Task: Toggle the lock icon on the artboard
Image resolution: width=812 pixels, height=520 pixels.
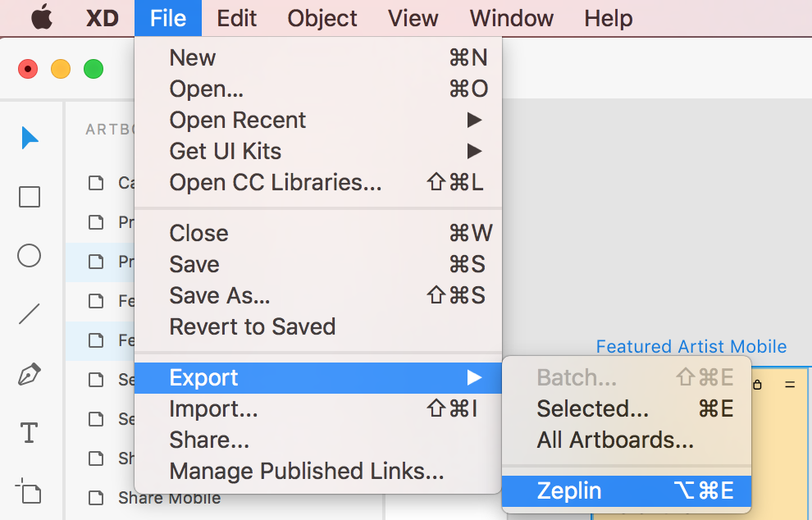Action: coord(758,384)
